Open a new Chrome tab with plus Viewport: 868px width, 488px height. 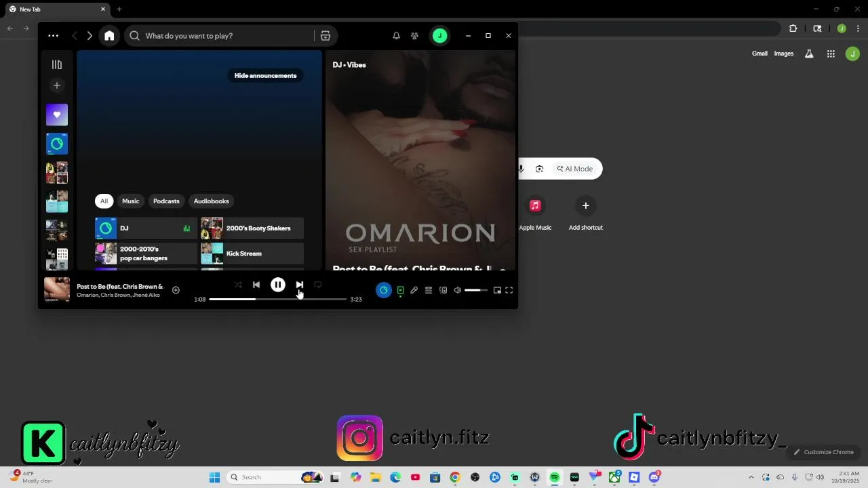coord(119,9)
